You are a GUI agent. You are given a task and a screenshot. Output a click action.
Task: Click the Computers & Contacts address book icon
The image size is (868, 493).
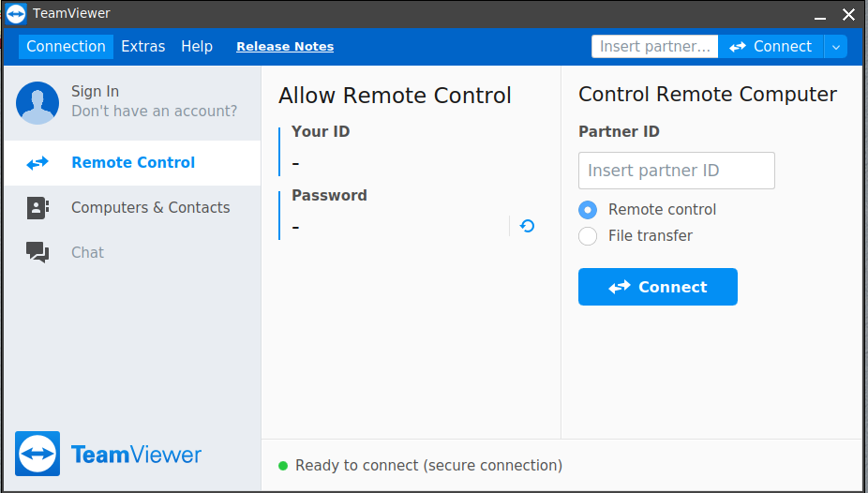click(x=37, y=208)
